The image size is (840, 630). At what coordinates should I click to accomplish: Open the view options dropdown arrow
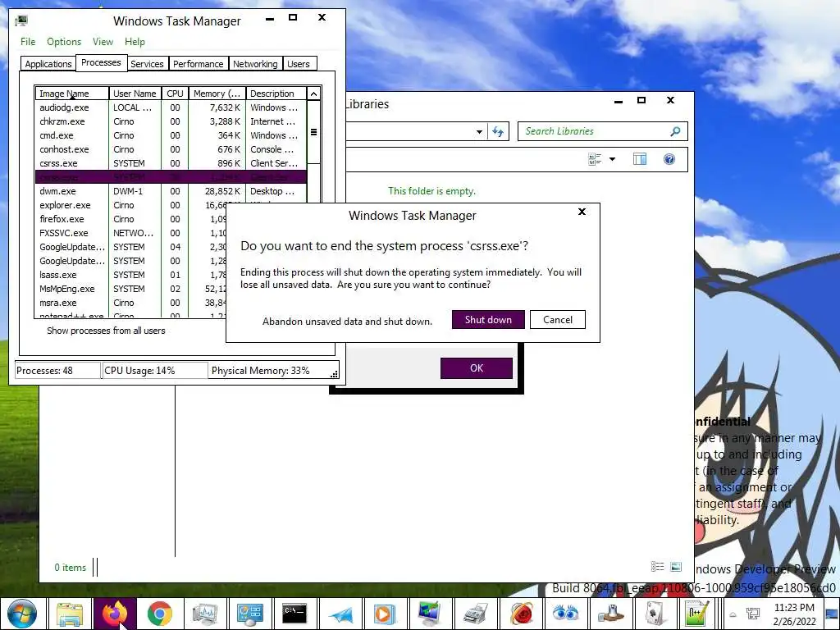[x=612, y=159]
